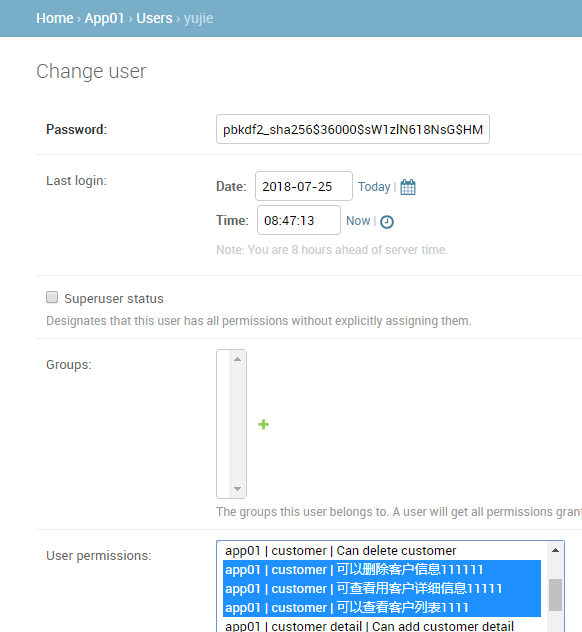Select permission '可以删除客户信息111111'
This screenshot has height=632, width=582.
(x=382, y=570)
